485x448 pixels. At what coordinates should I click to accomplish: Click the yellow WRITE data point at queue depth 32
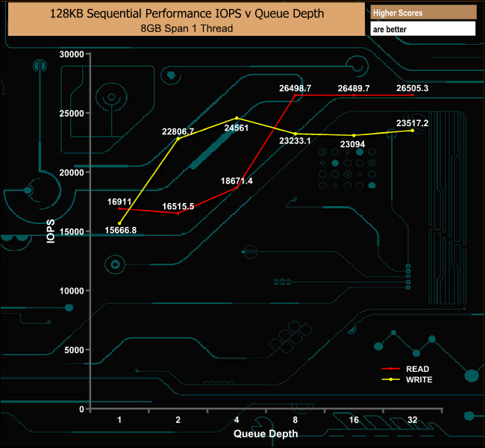click(x=413, y=131)
